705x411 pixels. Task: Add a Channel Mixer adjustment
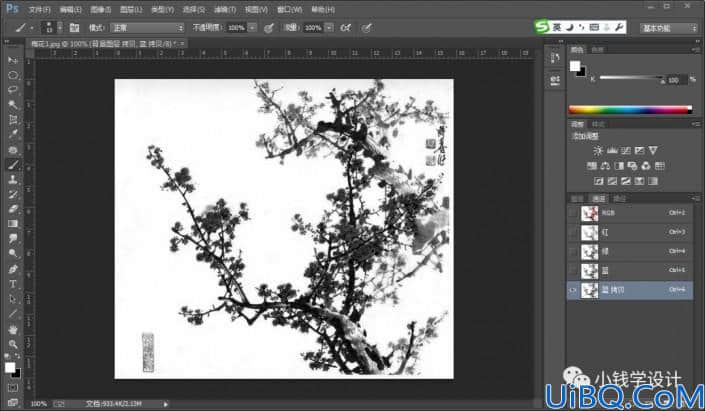click(646, 166)
